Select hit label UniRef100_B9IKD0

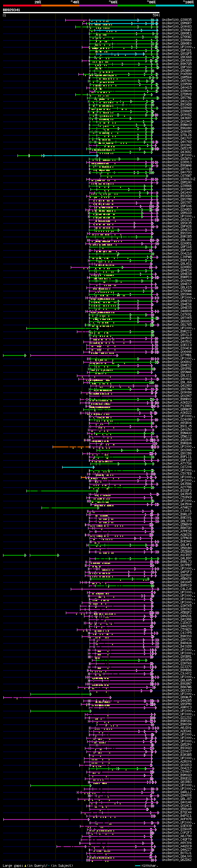point(177,196)
